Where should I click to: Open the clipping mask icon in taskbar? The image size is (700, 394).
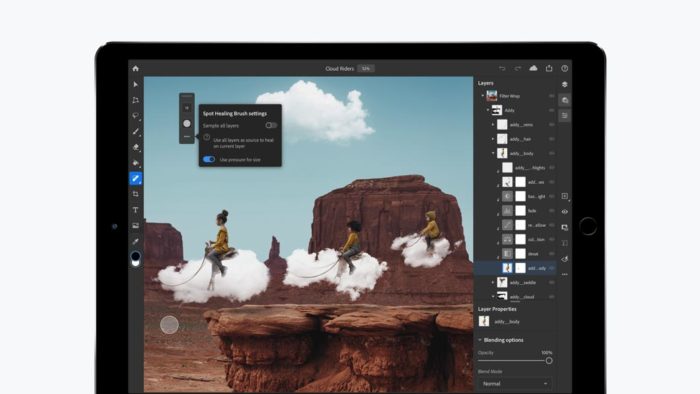pyautogui.click(x=564, y=243)
